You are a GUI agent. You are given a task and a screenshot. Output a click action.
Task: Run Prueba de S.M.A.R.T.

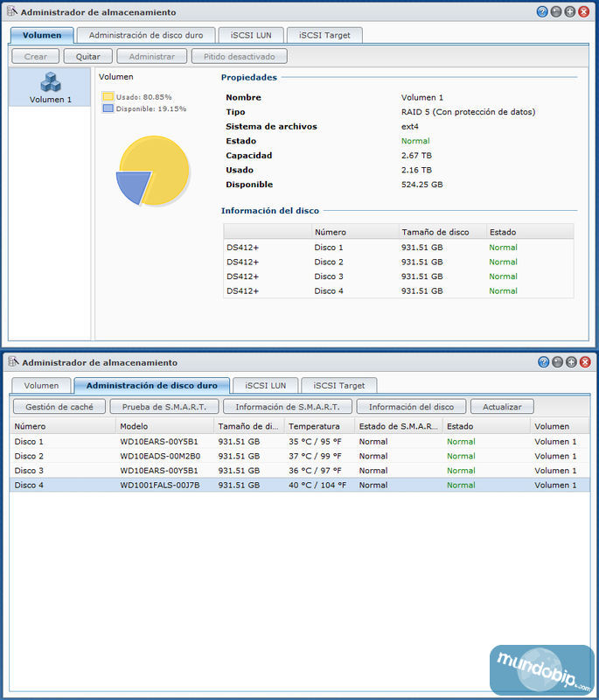(164, 407)
